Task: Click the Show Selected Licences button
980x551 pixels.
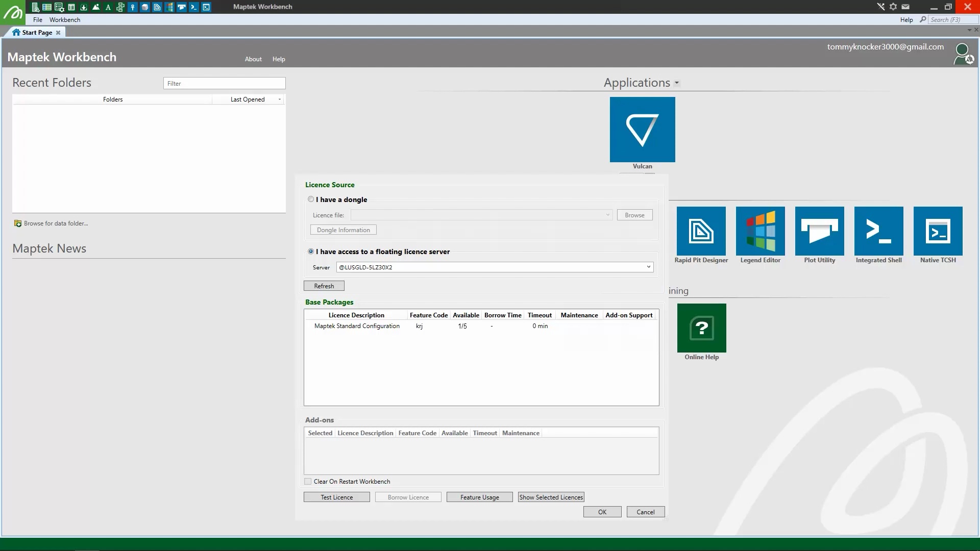Action: (551, 497)
